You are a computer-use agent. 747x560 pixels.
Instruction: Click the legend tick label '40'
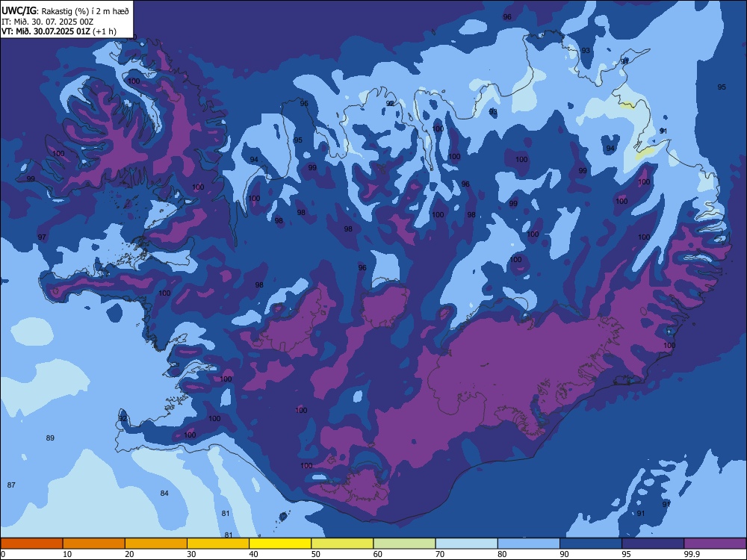253,554
